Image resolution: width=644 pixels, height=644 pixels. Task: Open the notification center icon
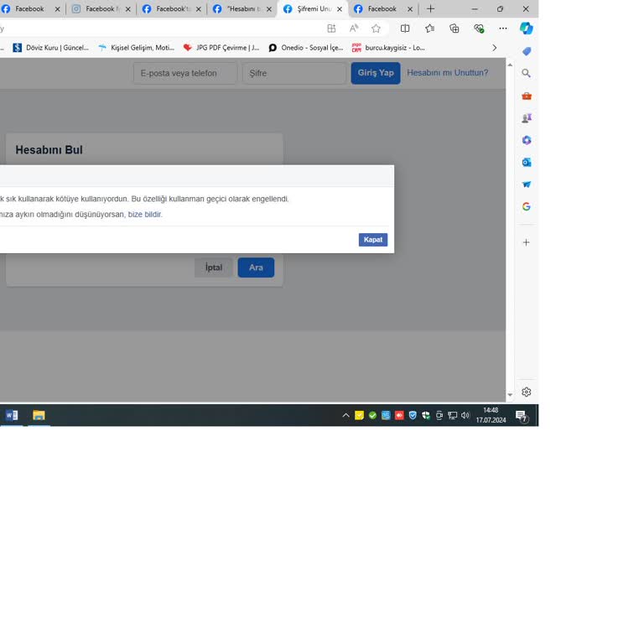[522, 416]
